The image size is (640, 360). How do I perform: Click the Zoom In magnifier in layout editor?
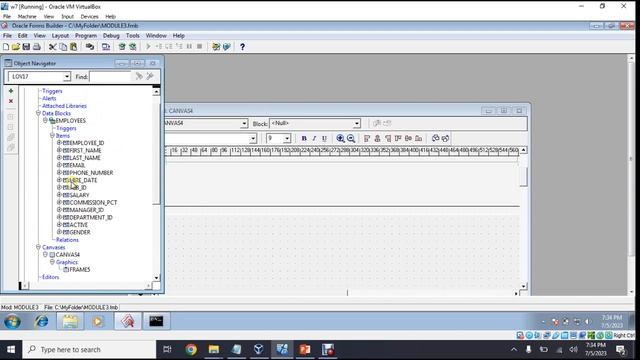[x=340, y=138]
